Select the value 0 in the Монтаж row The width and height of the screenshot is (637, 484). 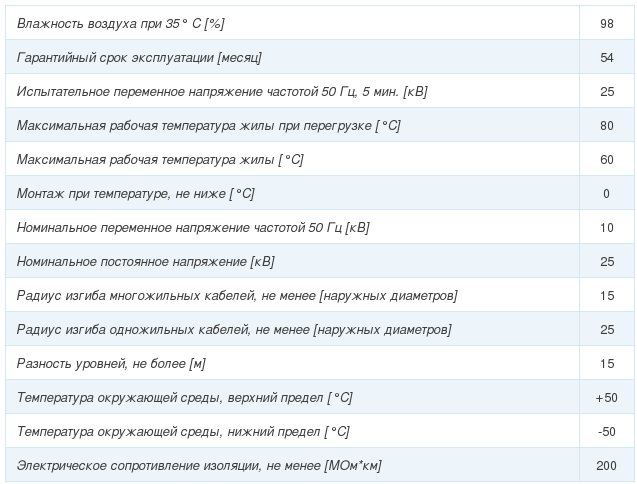coord(606,193)
